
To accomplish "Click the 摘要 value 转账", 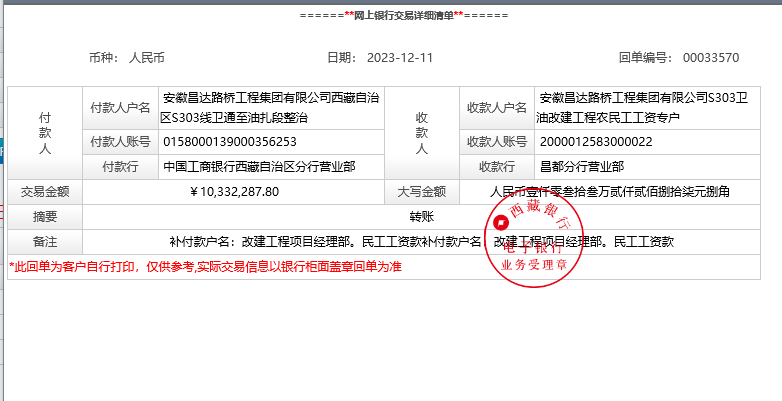I will click(422, 216).
